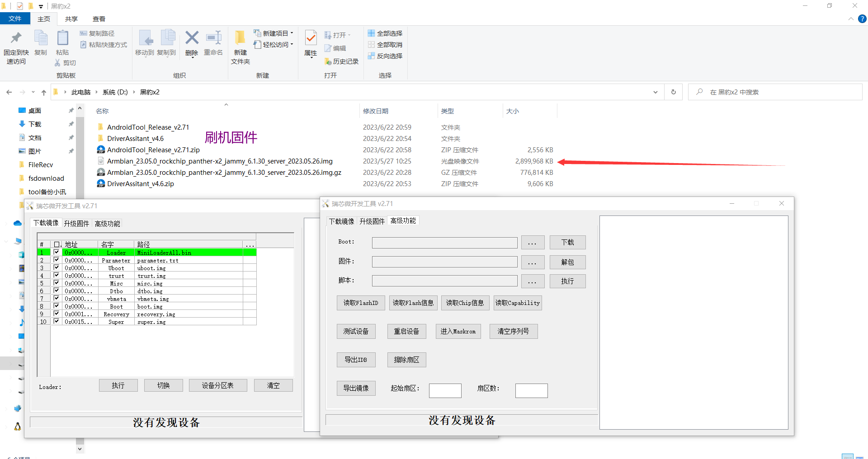Click the Cut (剪切) scissors icon
Viewport: 868px width, 459px height.
click(x=57, y=63)
